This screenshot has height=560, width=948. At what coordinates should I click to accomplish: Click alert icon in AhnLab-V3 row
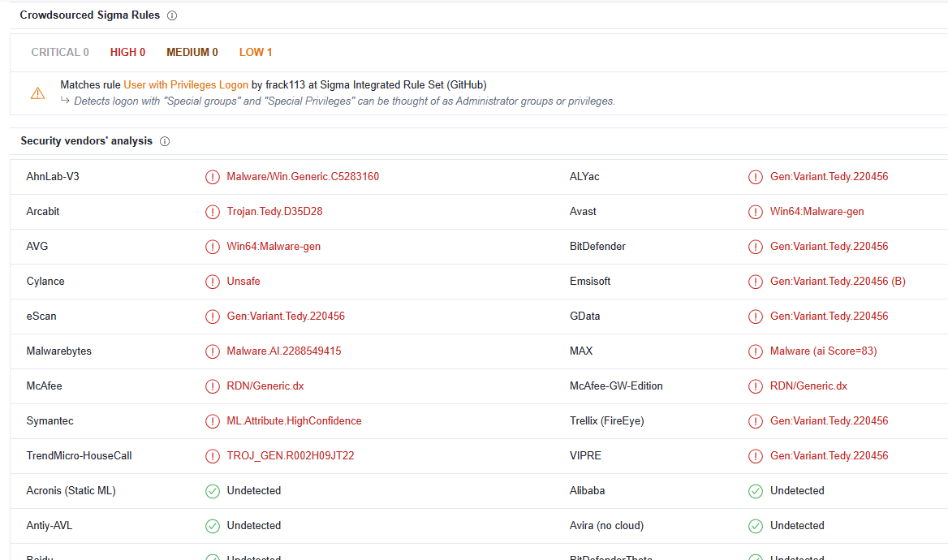point(212,177)
